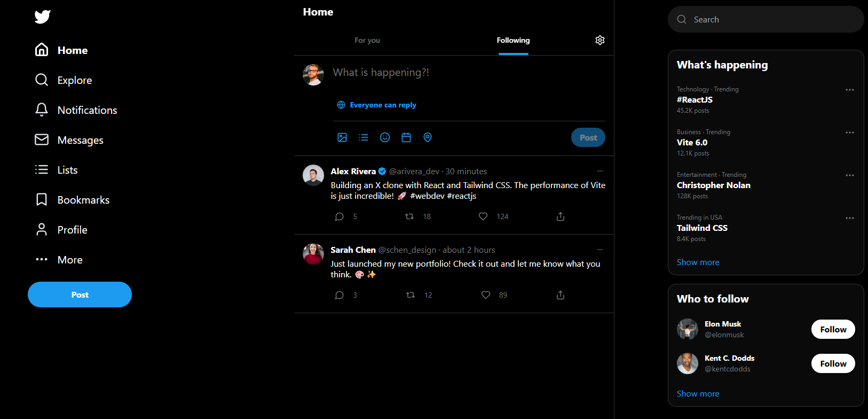Switch to the For you tab
Viewport: 868px width, 419px height.
pyautogui.click(x=367, y=40)
